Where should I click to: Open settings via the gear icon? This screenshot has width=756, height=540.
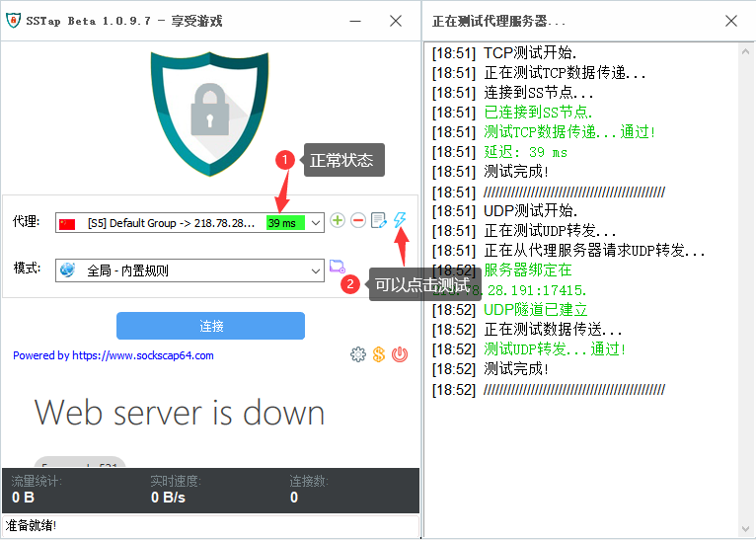[358, 354]
